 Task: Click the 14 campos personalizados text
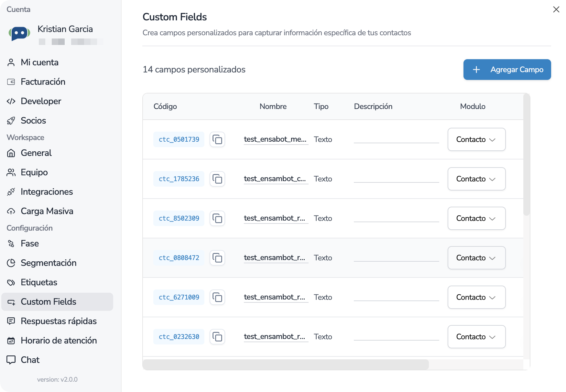point(194,70)
